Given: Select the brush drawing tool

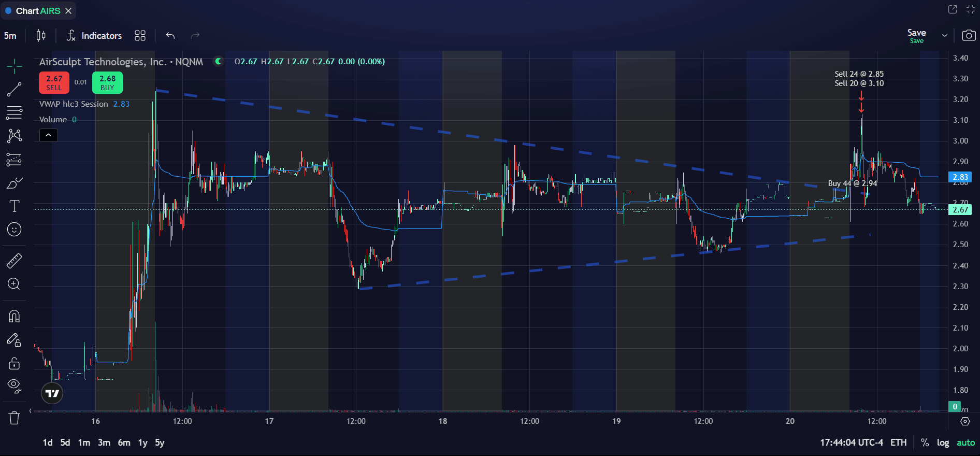Looking at the screenshot, I should point(14,183).
